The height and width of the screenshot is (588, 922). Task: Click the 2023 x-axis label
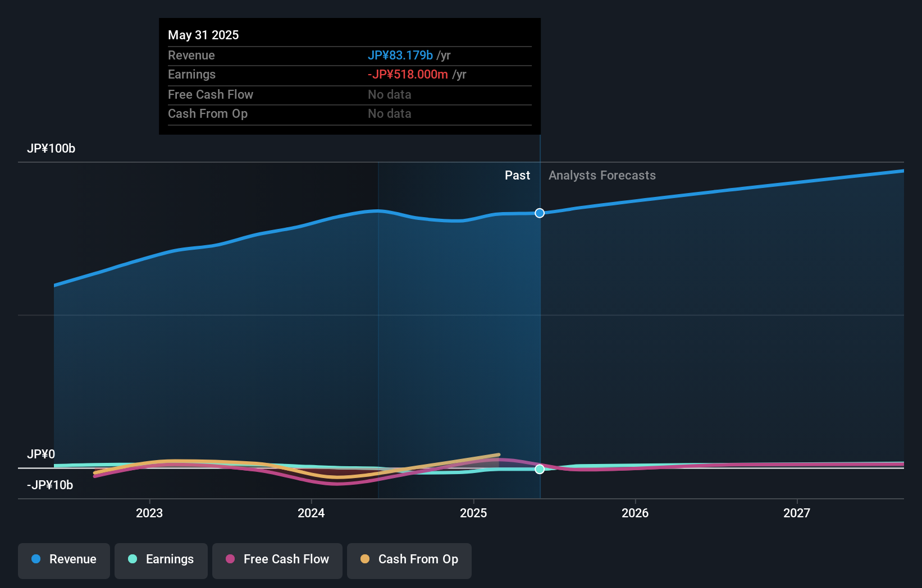click(x=149, y=513)
